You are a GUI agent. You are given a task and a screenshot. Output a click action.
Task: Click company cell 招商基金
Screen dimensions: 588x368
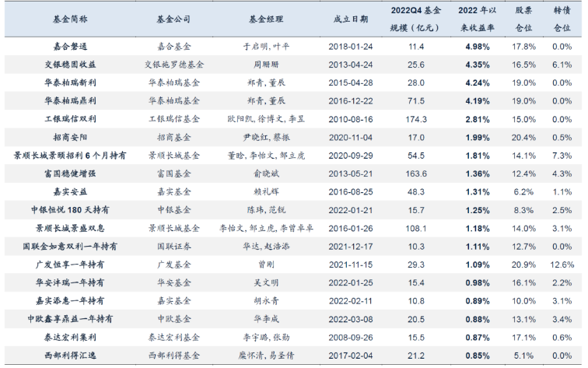pyautogui.click(x=174, y=137)
